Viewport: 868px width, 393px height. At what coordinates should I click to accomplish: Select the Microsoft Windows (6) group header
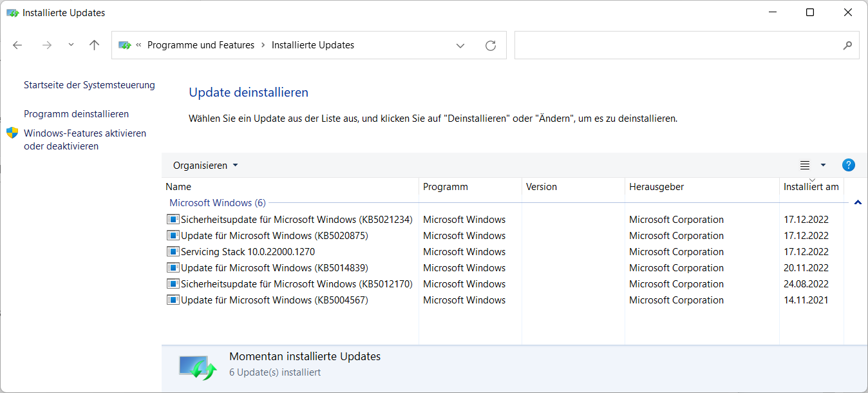[217, 203]
